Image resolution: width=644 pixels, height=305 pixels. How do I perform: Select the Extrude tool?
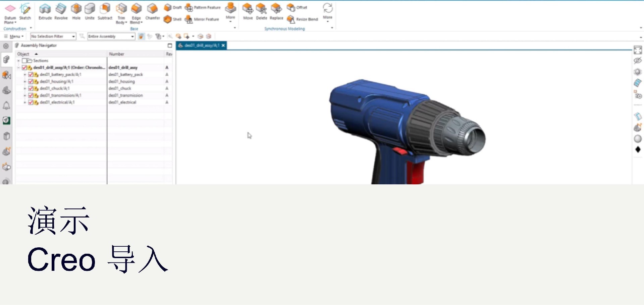coord(45,11)
